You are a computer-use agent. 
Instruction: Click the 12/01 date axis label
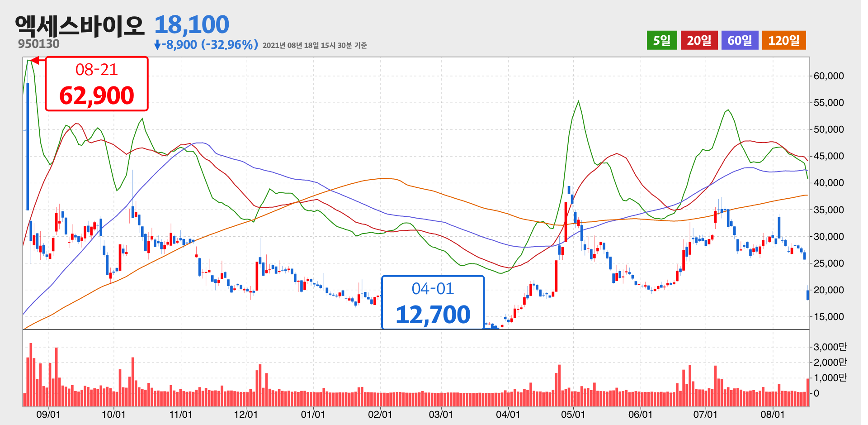(246, 415)
